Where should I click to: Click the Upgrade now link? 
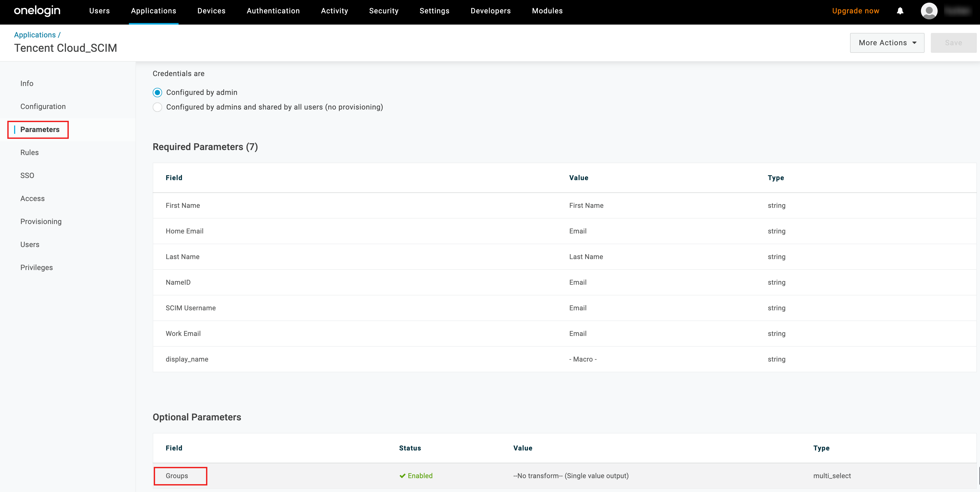pos(856,11)
